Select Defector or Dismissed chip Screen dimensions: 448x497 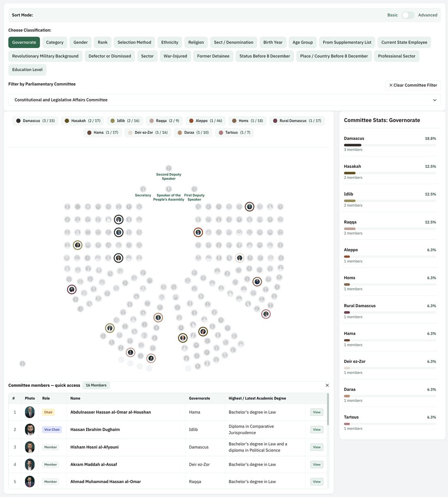click(110, 56)
